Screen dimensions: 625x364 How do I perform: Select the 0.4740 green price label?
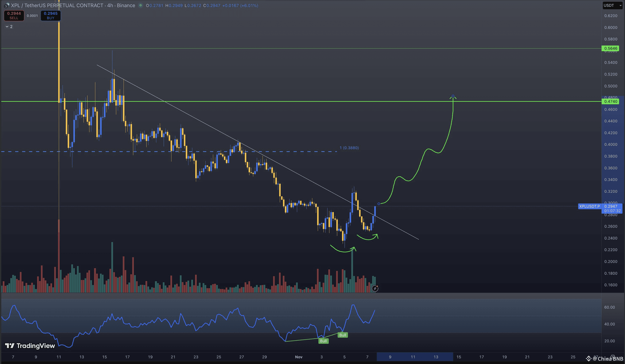[x=610, y=101]
